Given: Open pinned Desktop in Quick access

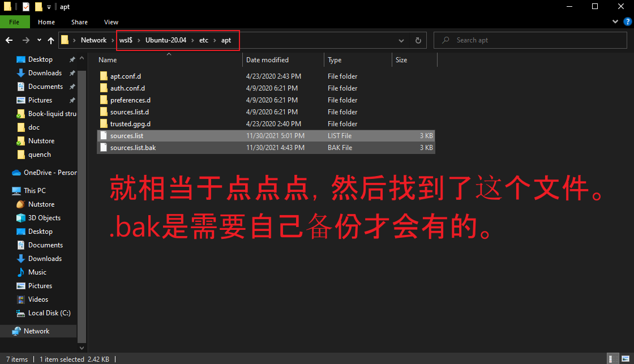Looking at the screenshot, I should (40, 59).
